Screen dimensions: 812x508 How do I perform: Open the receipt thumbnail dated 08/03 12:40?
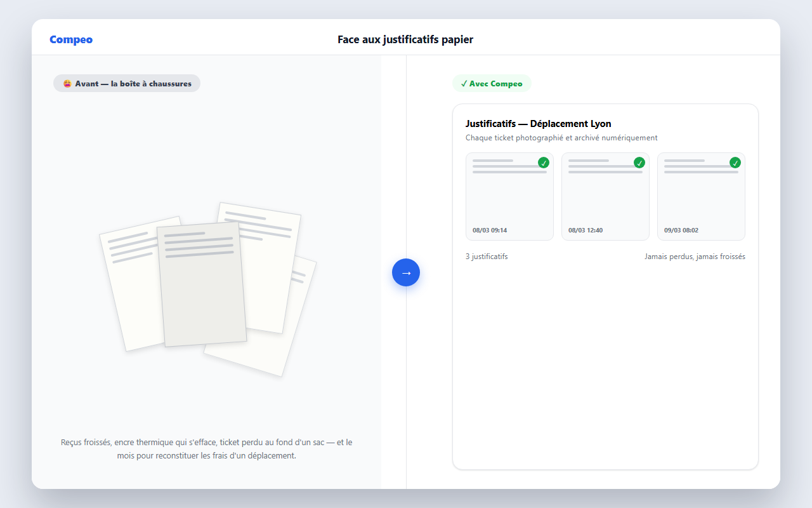(x=605, y=196)
